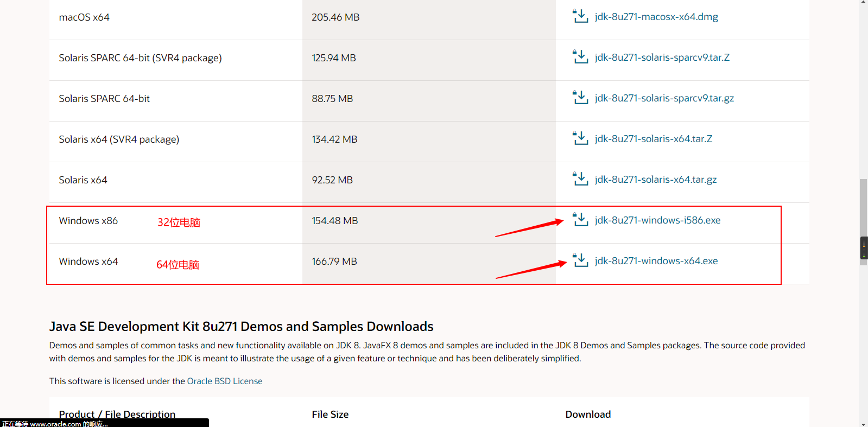Click download icon beside solaris-sparcv9.tar.Z file
868x427 pixels.
coord(580,57)
